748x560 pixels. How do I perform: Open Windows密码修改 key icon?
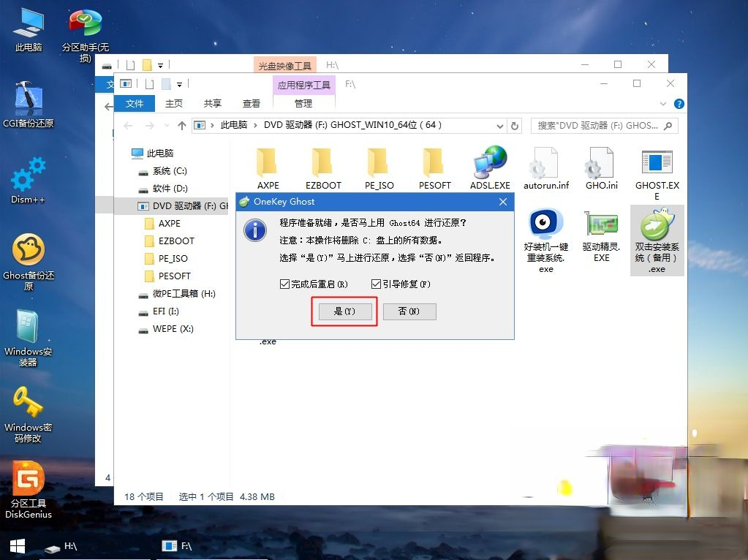pos(28,414)
